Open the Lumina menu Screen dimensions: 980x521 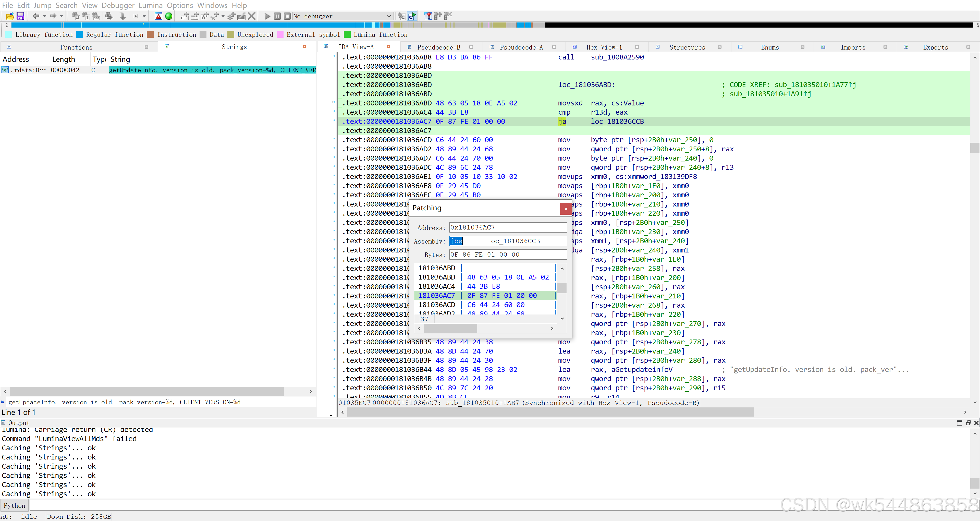[150, 5]
